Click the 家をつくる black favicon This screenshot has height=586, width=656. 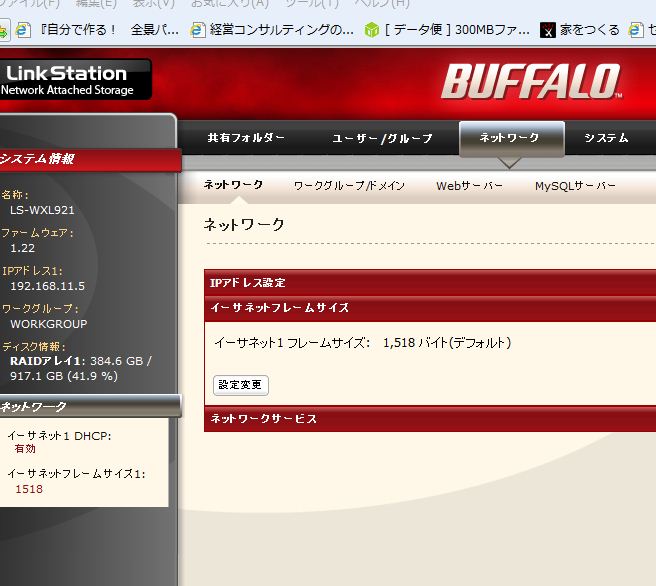point(548,30)
